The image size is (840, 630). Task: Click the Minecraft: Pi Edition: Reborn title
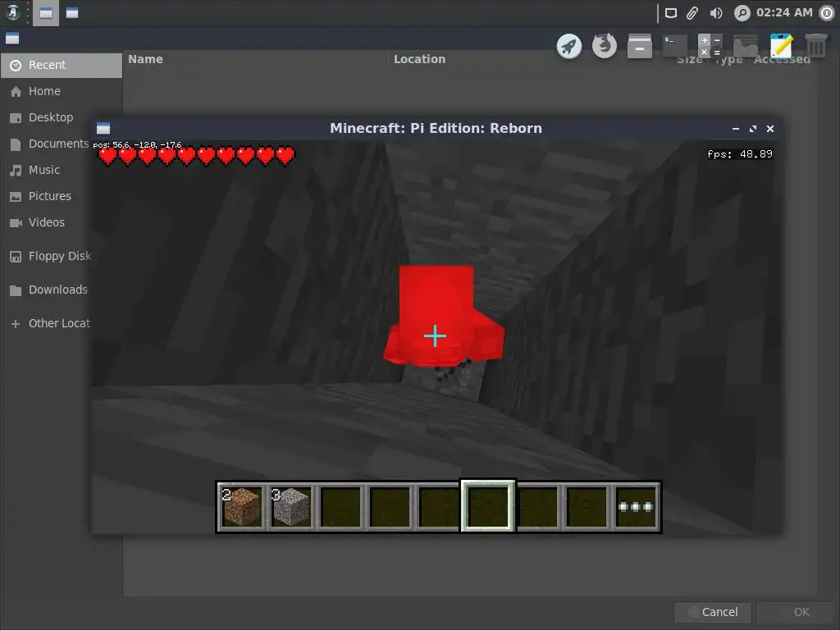tap(436, 128)
